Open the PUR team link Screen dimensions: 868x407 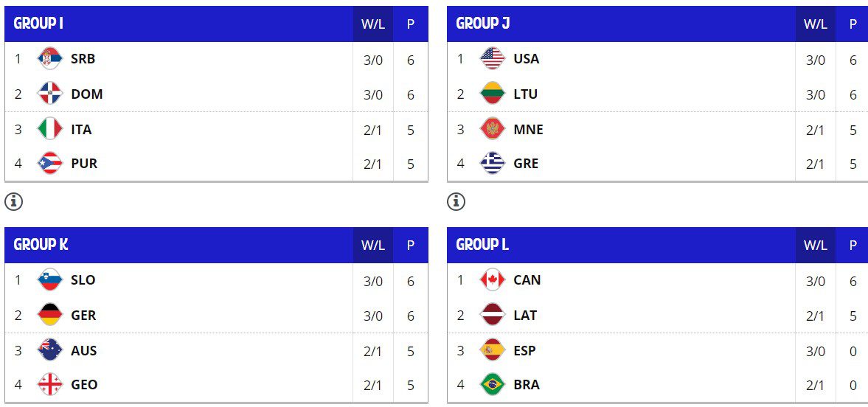tap(84, 164)
